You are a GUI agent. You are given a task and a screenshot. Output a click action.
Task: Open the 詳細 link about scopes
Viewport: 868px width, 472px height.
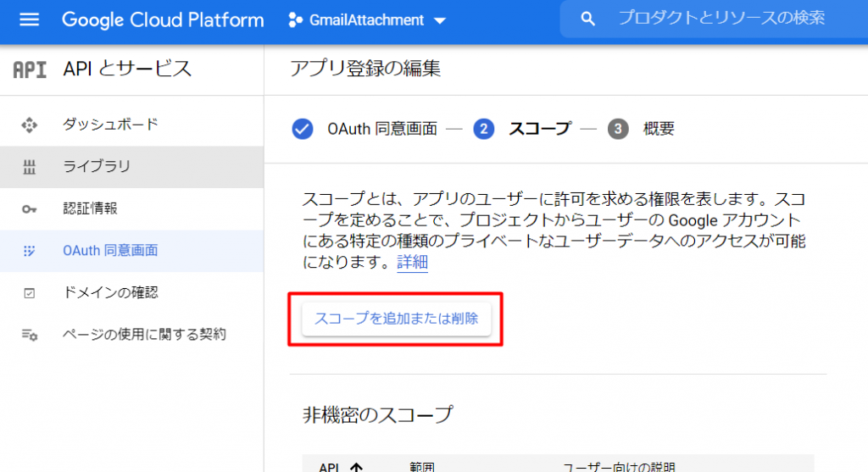pyautogui.click(x=413, y=262)
